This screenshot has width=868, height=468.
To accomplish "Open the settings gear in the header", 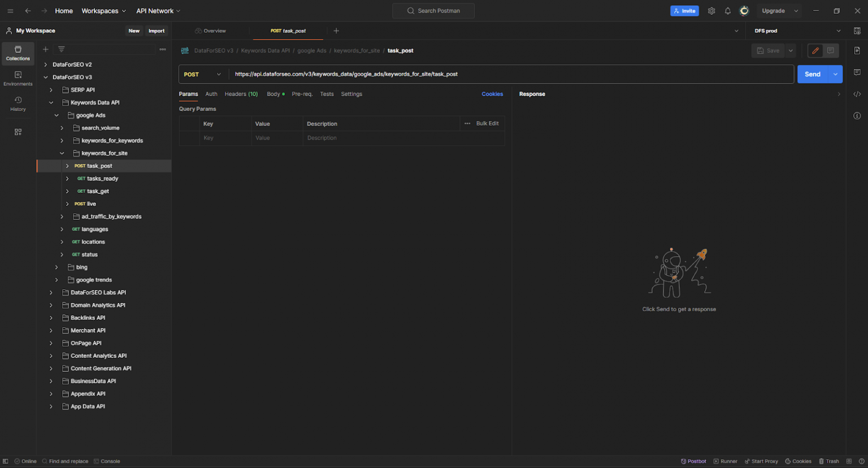I will pyautogui.click(x=711, y=11).
